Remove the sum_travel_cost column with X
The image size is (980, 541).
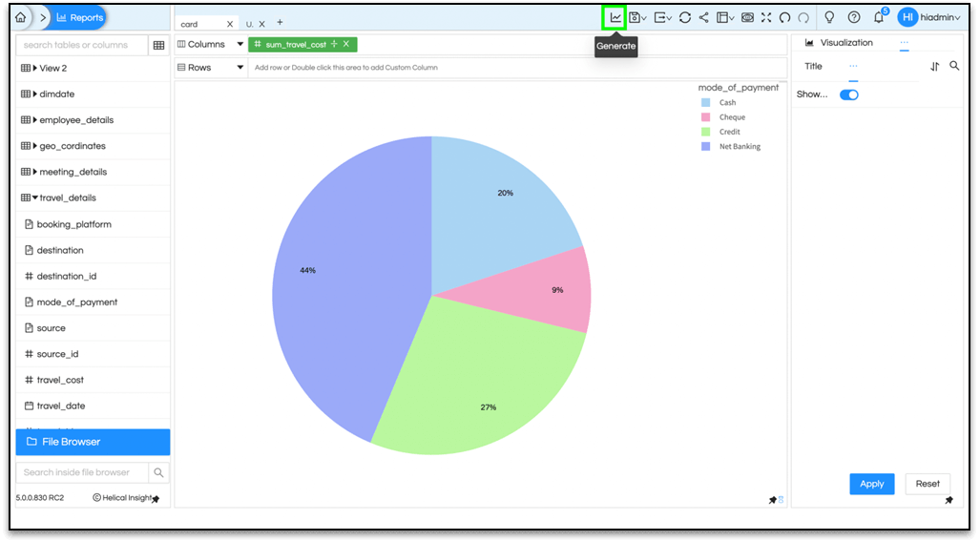click(x=346, y=44)
